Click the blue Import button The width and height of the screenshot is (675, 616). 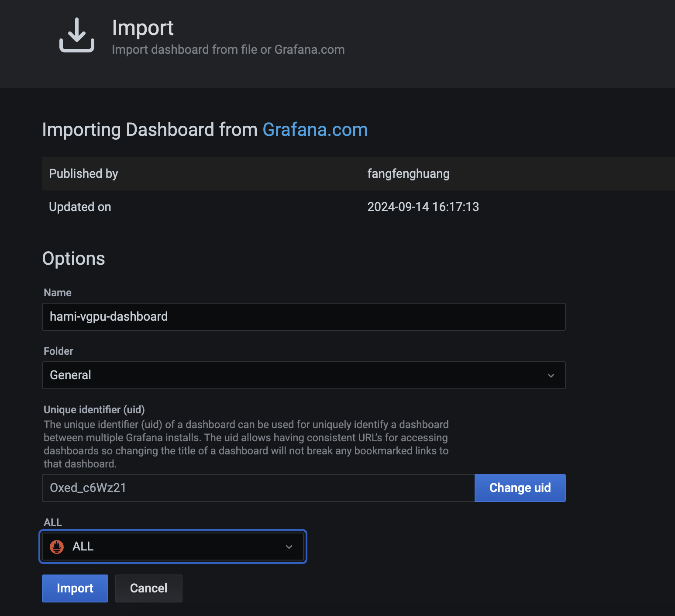coord(75,588)
